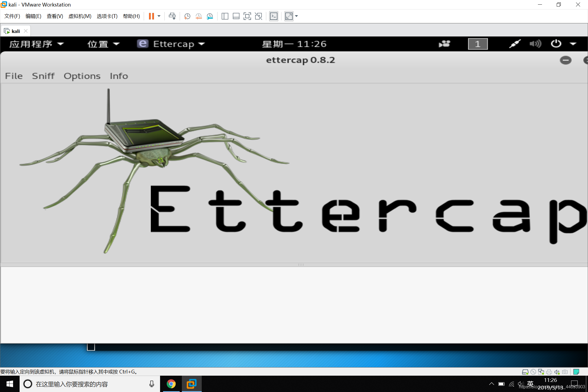Click the VMware sound card status icon
588x392 pixels.
tap(557, 372)
